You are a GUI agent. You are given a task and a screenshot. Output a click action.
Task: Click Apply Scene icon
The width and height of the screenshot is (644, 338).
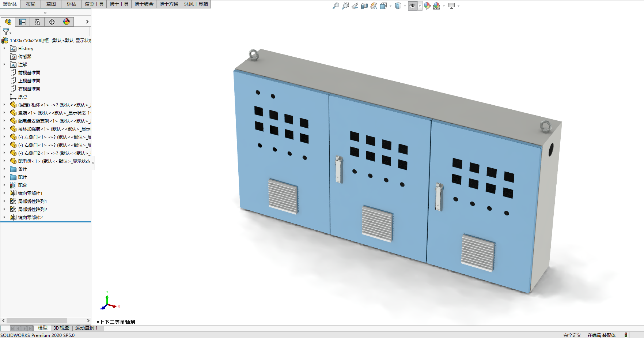coord(437,6)
